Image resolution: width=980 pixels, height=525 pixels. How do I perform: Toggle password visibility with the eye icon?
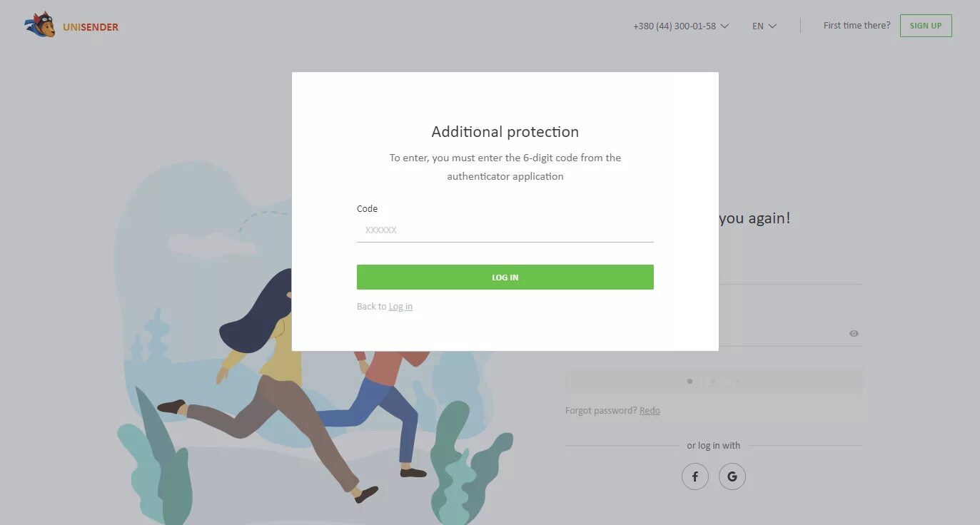click(x=854, y=333)
